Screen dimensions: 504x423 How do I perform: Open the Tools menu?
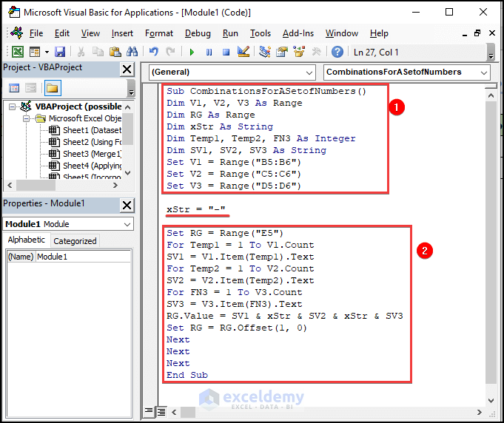(261, 33)
